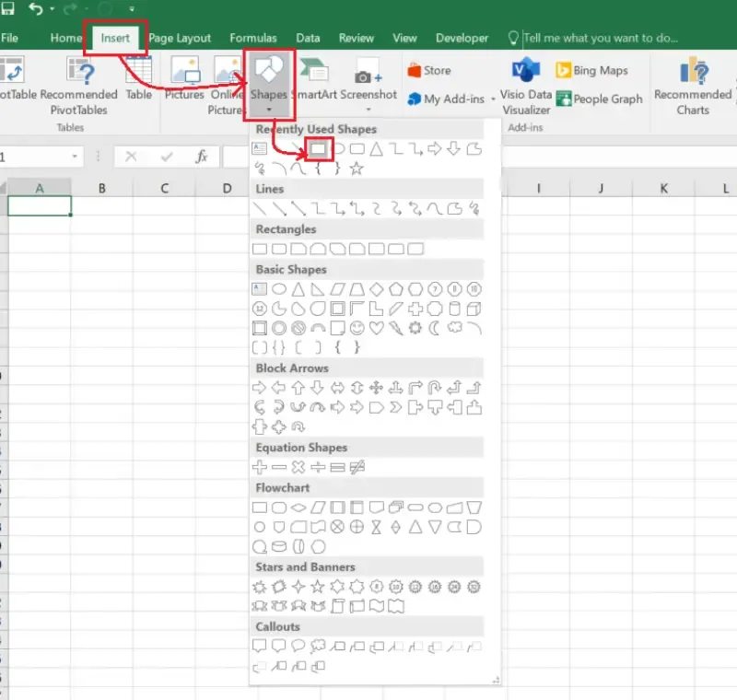Pick the 5-point star in Stars and Banners
The height and width of the screenshot is (700, 737).
318,587
